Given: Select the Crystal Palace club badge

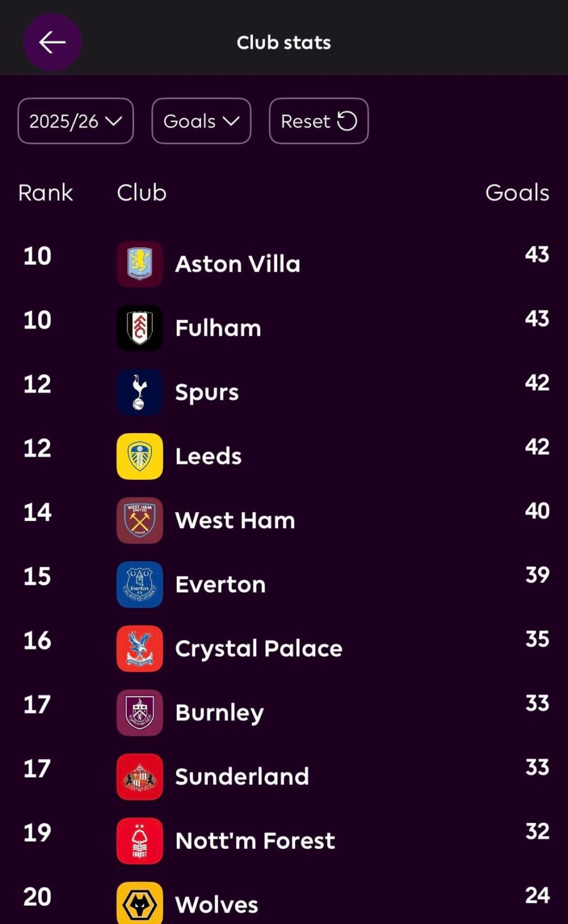Looking at the screenshot, I should click(139, 648).
